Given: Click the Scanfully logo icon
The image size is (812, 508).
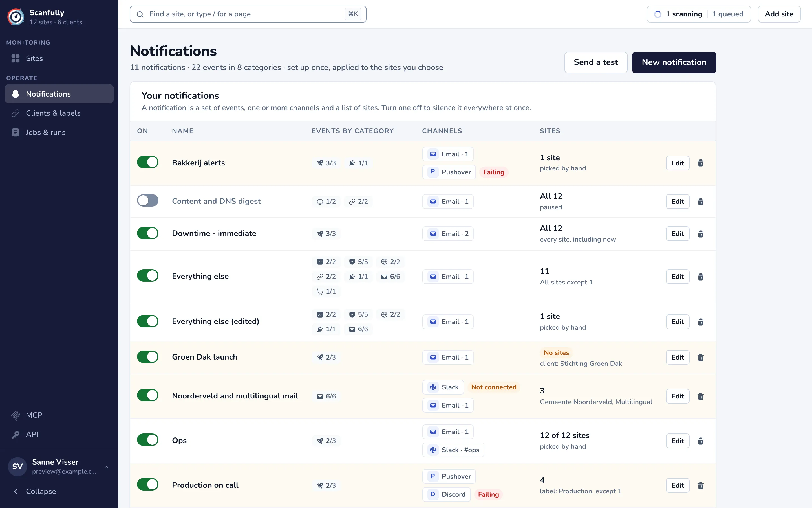Looking at the screenshot, I should 16,17.
